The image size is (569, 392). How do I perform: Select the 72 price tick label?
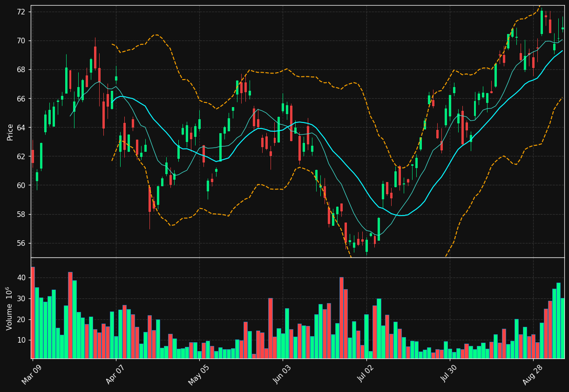[x=22, y=12]
